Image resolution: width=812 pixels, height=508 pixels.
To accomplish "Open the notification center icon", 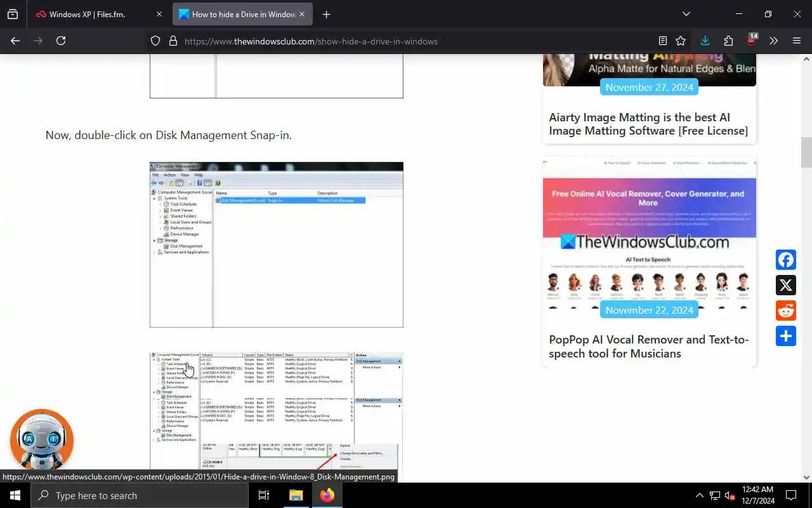I will pyautogui.click(x=791, y=495).
